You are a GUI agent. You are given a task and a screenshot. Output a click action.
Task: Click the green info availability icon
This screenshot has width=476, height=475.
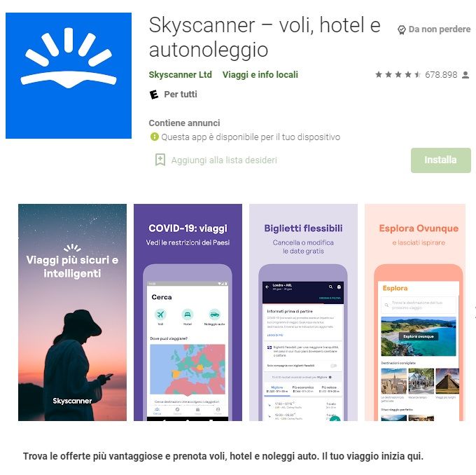155,137
